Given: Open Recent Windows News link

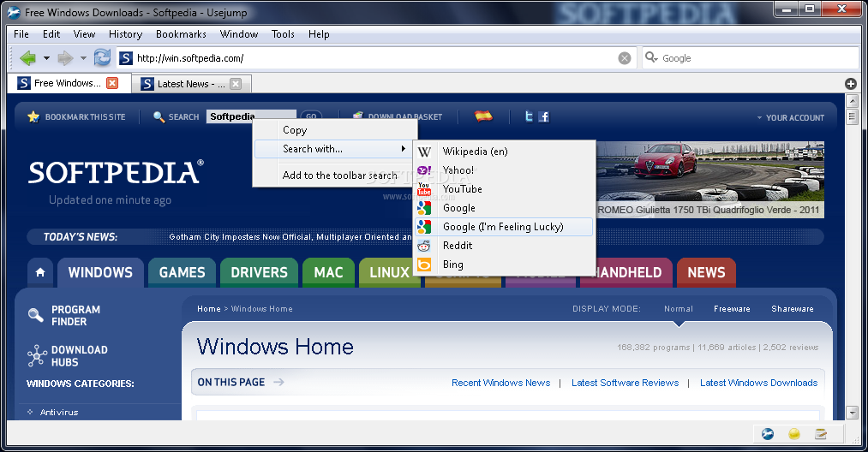Looking at the screenshot, I should [x=501, y=383].
